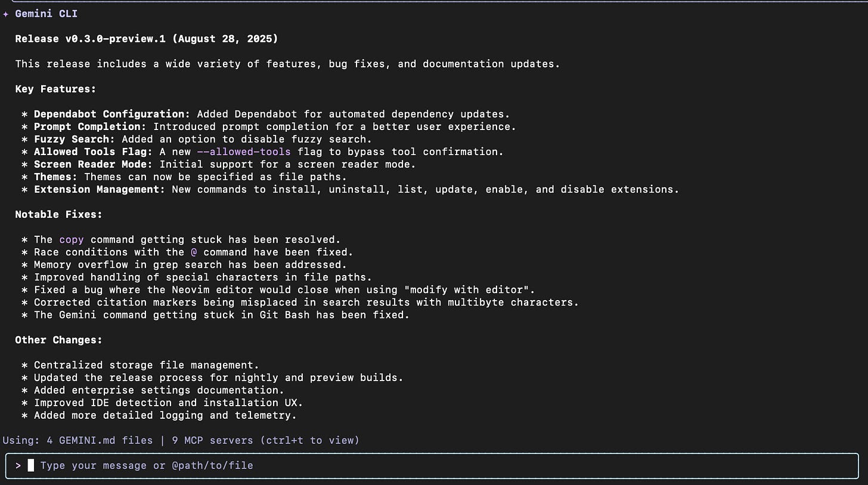868x485 pixels.
Task: Click the 'Dependabot Configuration' bullet label
Action: point(111,114)
